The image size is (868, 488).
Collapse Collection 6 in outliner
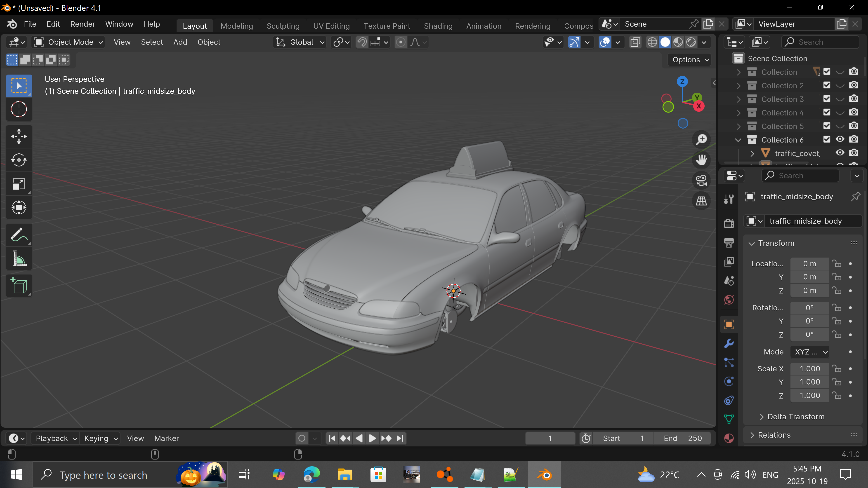pyautogui.click(x=738, y=140)
